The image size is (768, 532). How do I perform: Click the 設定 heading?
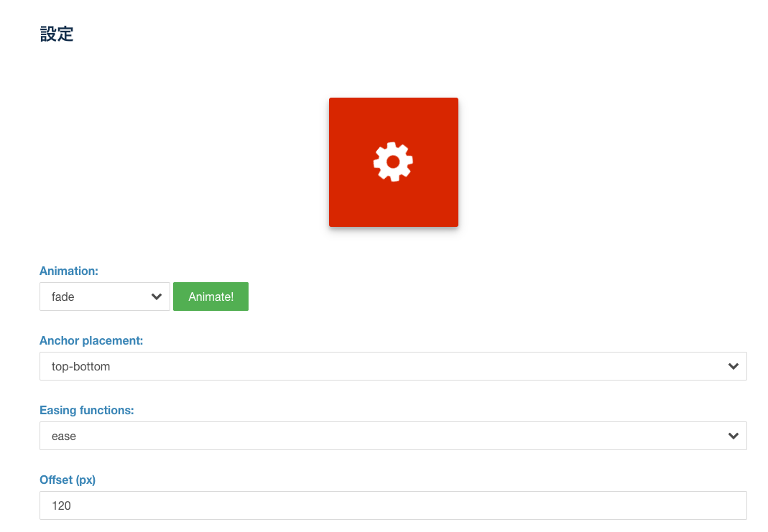[57, 34]
